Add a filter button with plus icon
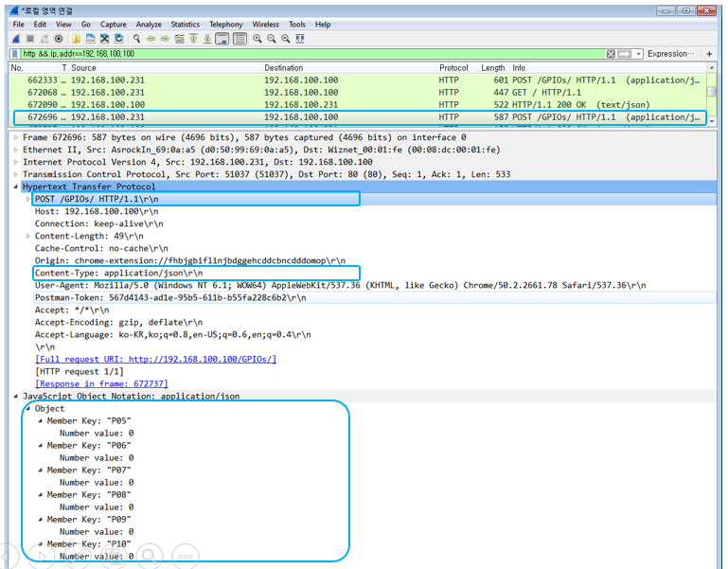Viewport: 728px width, 569px height. pyautogui.click(x=709, y=54)
